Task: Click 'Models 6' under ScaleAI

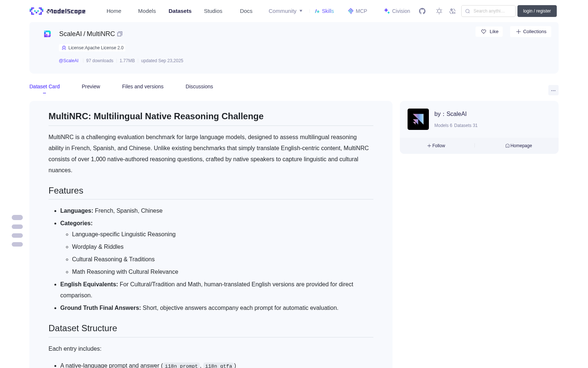Action: click(x=443, y=125)
